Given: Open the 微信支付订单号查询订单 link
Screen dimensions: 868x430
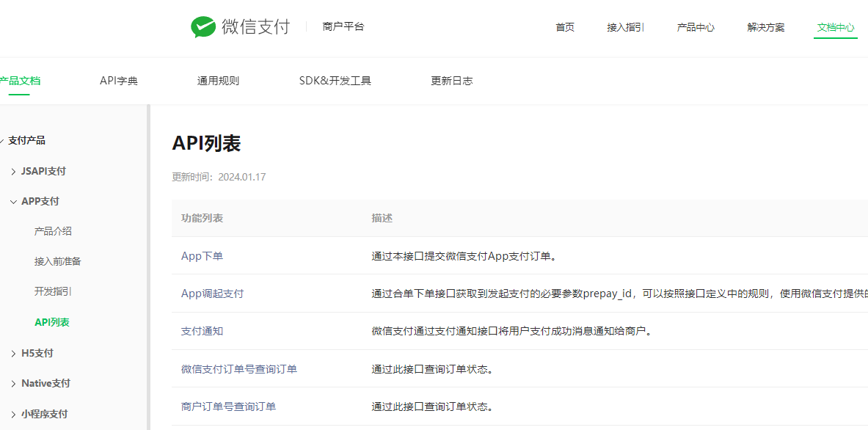Looking at the screenshot, I should (x=239, y=368).
